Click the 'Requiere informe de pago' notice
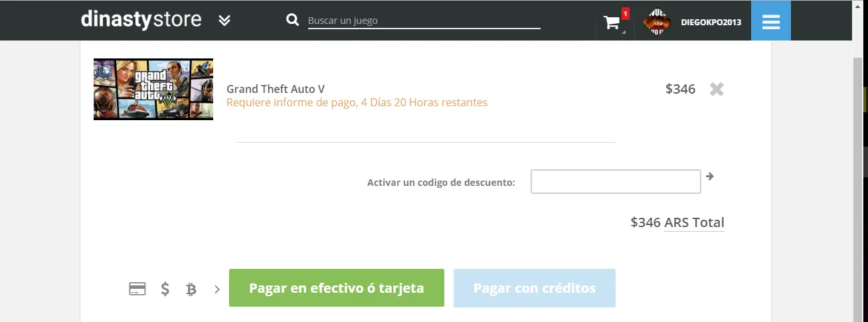This screenshot has width=868, height=322. [357, 102]
